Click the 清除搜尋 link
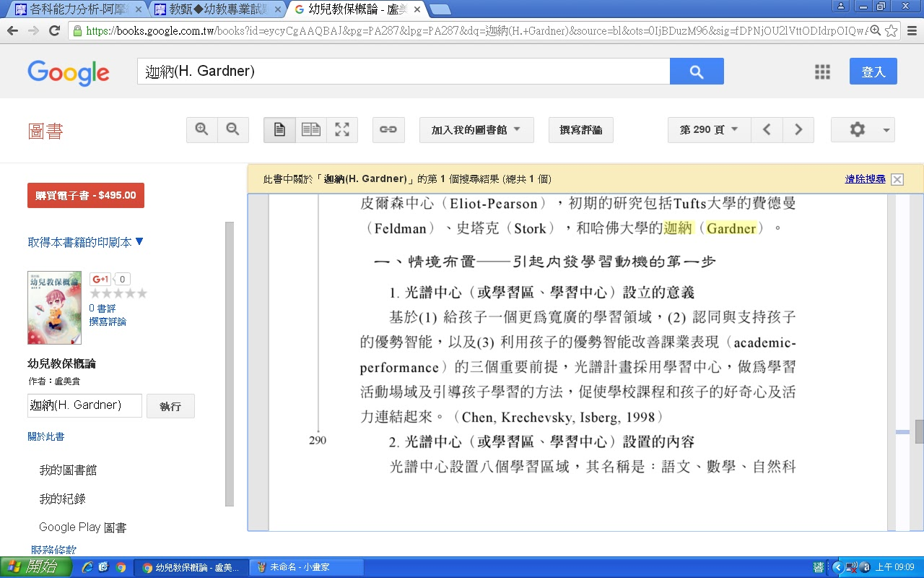 point(865,179)
